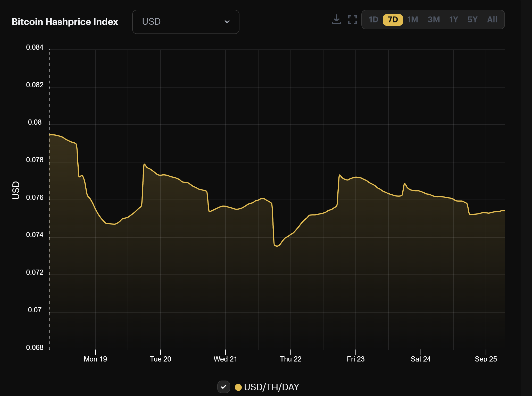Open the chart in fullscreen mode
This screenshot has height=396, width=532.
click(x=352, y=20)
